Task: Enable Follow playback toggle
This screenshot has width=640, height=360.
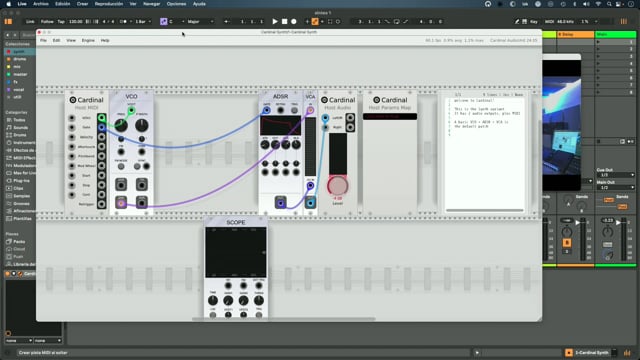Action: pyautogui.click(x=47, y=22)
